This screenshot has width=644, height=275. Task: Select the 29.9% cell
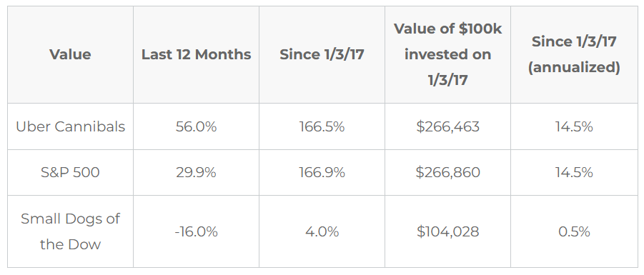[197, 172]
